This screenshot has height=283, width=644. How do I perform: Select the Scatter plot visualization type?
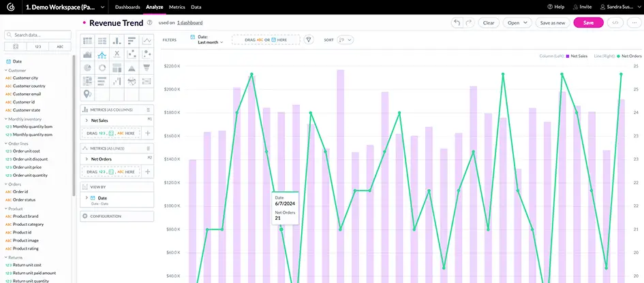pyautogui.click(x=132, y=54)
